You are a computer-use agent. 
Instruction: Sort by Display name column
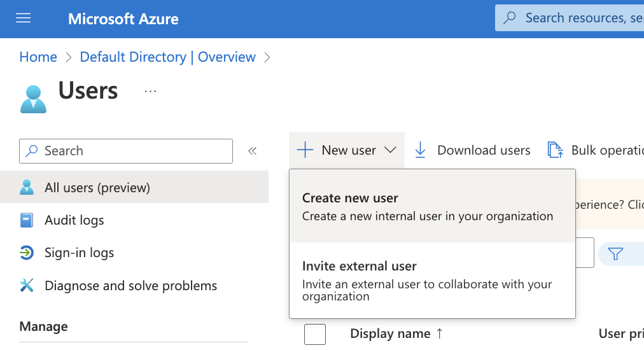[391, 333]
